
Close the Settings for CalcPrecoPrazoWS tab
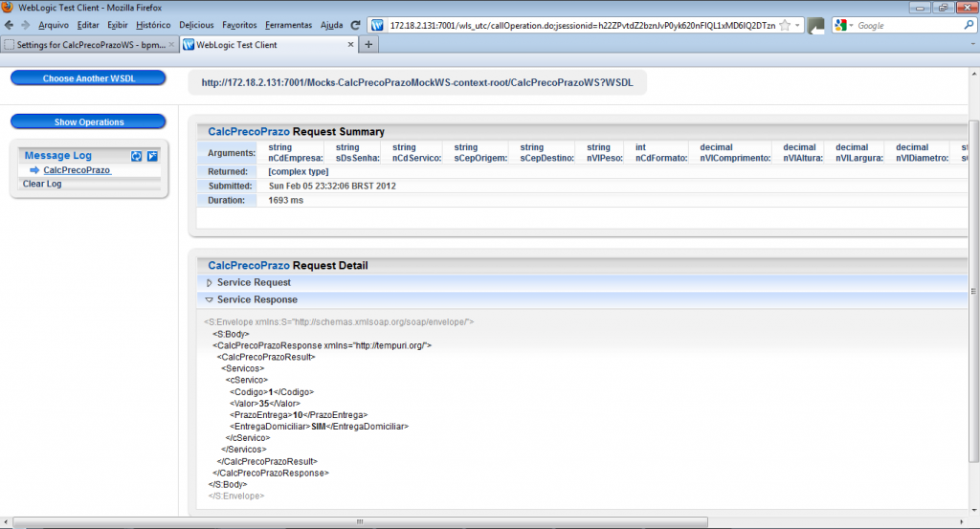171,45
